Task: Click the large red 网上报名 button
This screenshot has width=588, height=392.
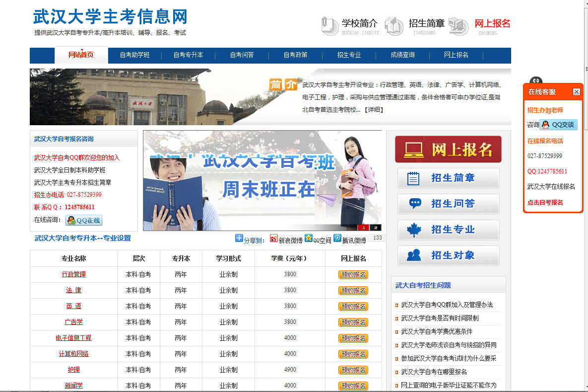Action: 448,150
